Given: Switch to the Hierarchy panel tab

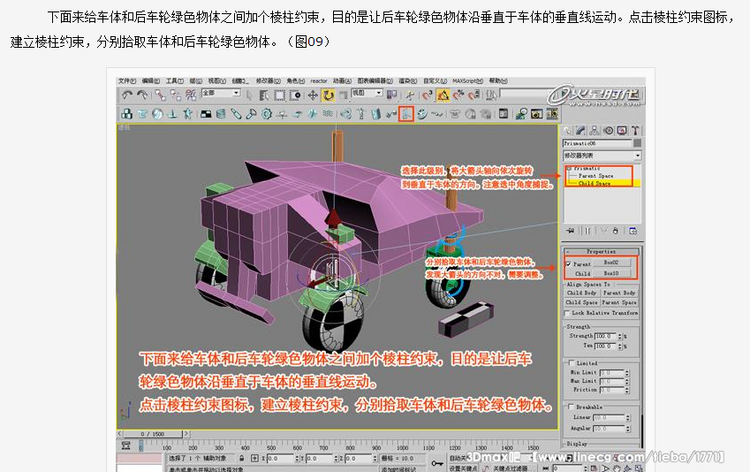Looking at the screenshot, I should pos(594,130).
